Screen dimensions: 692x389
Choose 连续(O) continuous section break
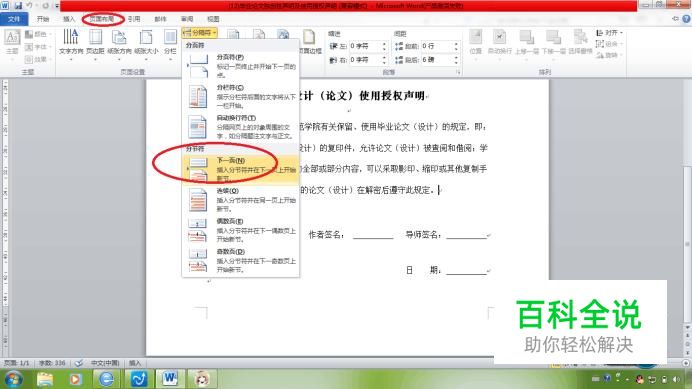coord(241,200)
